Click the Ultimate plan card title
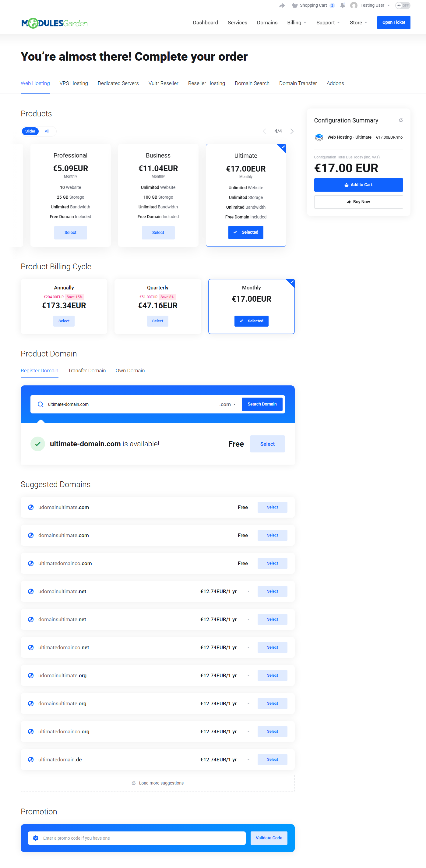426x868 pixels. 246,156
